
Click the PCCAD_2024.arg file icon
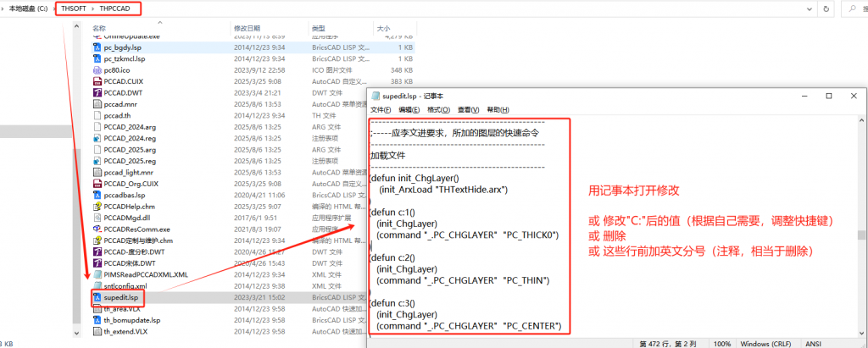coord(97,127)
